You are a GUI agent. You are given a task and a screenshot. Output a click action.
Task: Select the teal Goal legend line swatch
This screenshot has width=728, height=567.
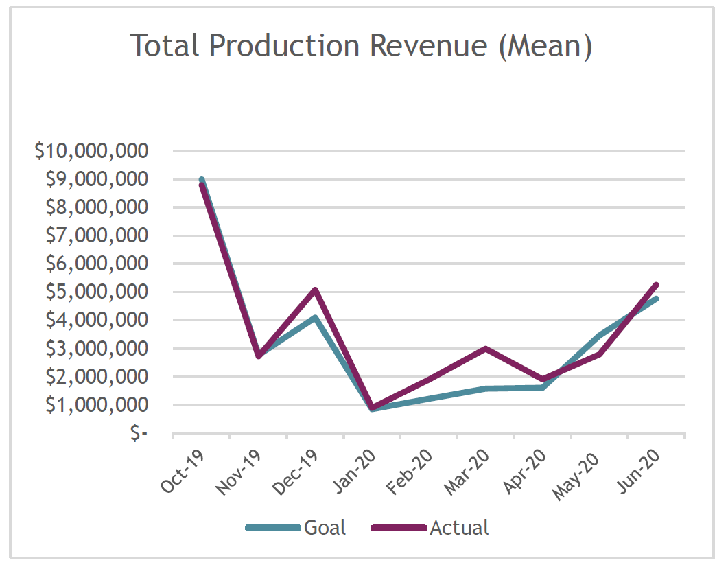click(x=273, y=528)
